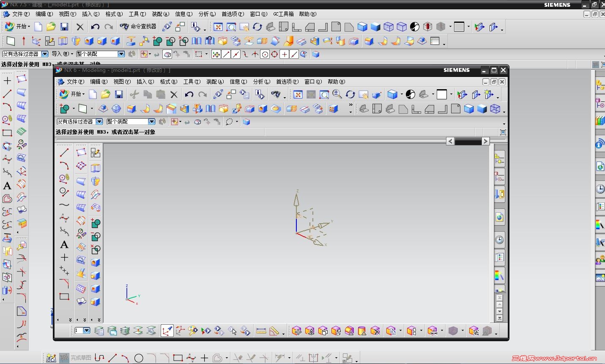Click the Cut scissors icon in NX 6
Image resolution: width=605 pixels, height=364 pixels.
point(134,94)
